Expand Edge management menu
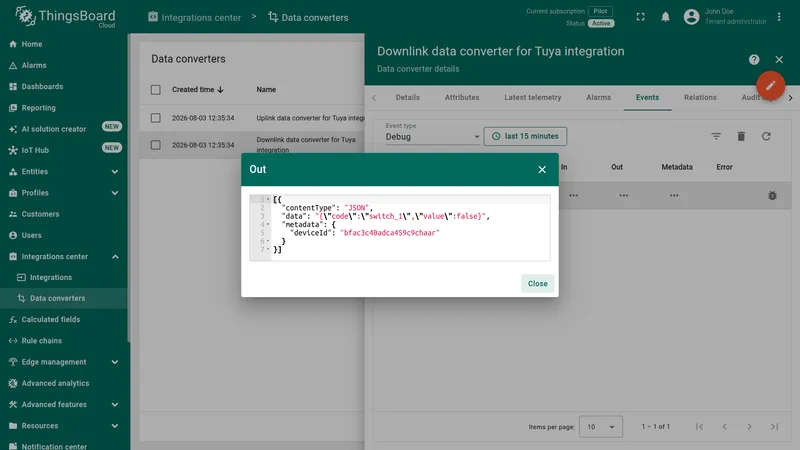 tap(64, 362)
